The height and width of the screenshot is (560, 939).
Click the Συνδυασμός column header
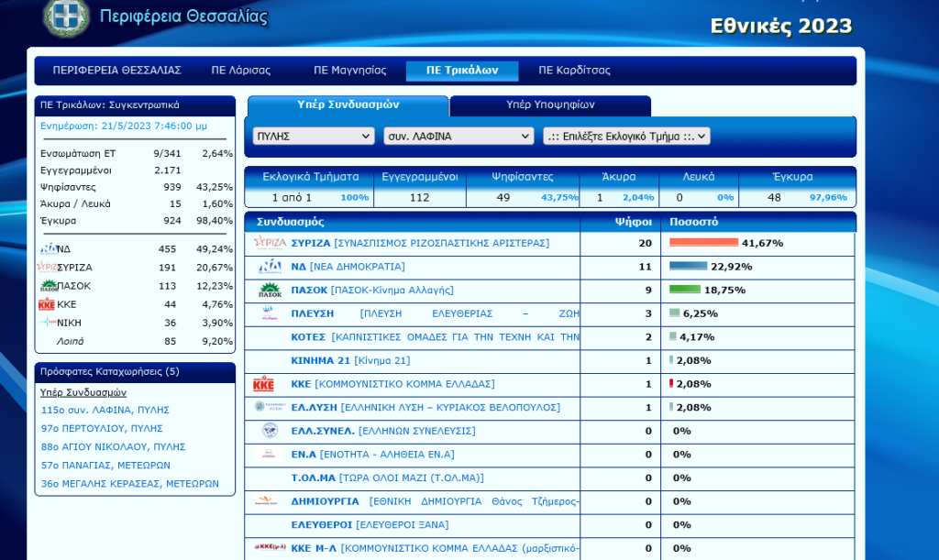click(x=291, y=222)
